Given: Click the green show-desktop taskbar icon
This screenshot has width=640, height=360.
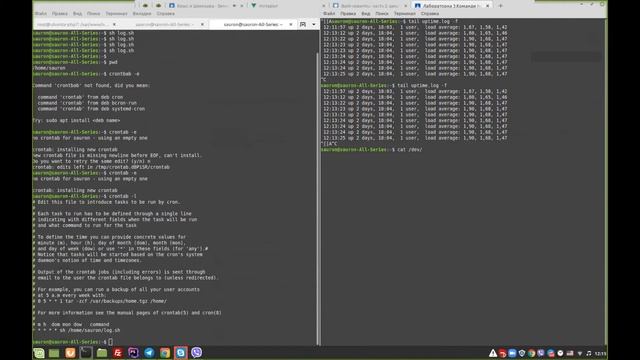Looking at the screenshot, I should point(54,353).
